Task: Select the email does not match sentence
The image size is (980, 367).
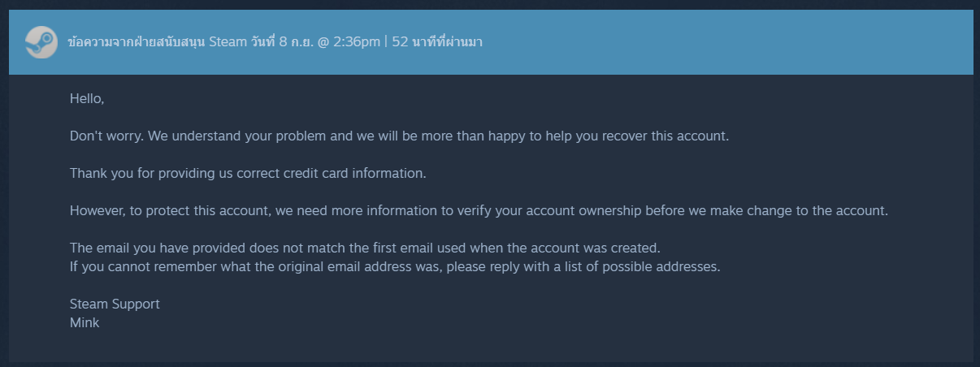Action: (x=365, y=248)
